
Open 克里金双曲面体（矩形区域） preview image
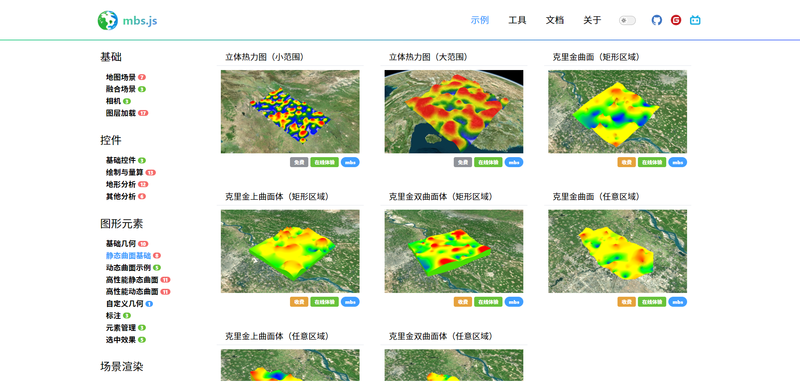pyautogui.click(x=454, y=251)
